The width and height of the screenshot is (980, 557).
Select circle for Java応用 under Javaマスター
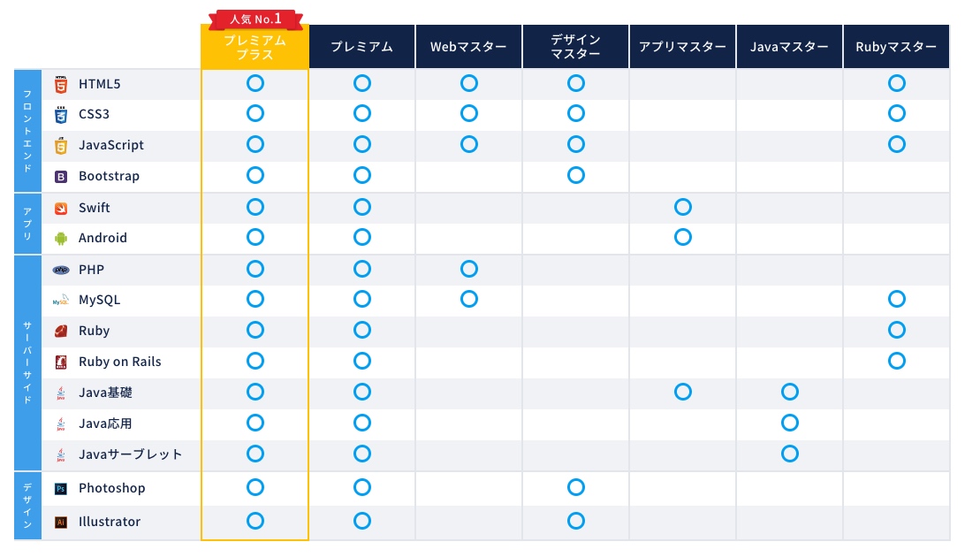pyautogui.click(x=789, y=423)
